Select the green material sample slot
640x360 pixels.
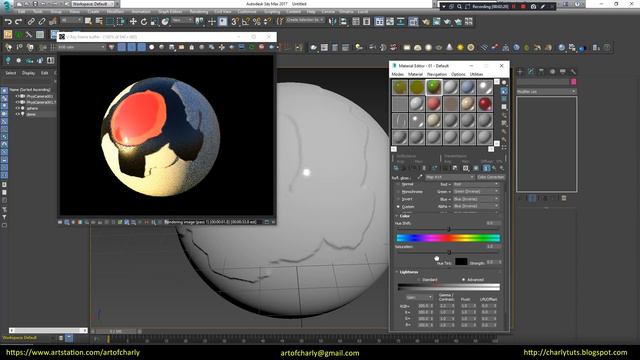click(x=433, y=87)
